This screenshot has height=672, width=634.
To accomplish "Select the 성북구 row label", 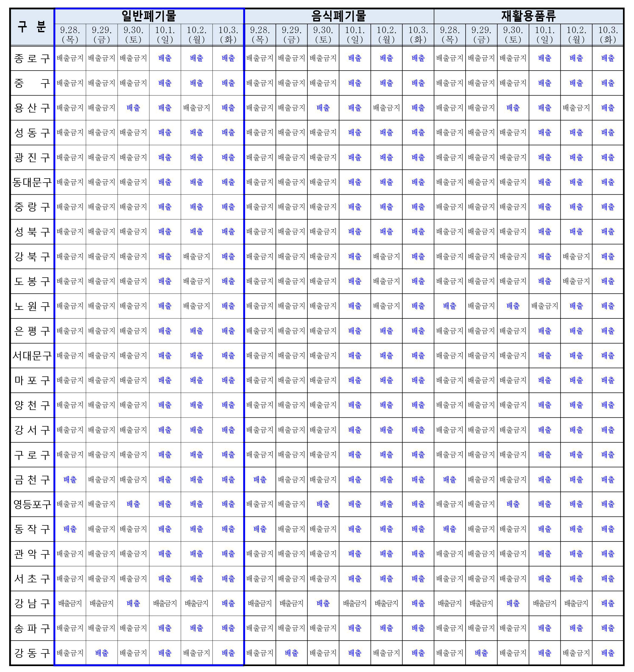I will 32,232.
